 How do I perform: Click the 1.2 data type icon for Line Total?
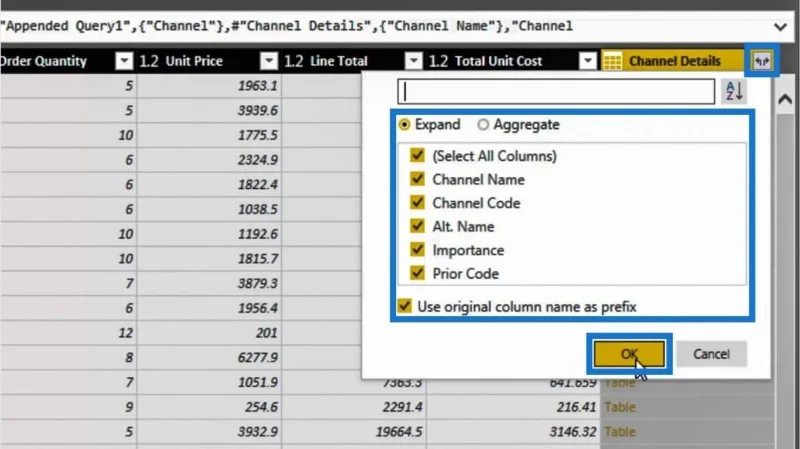[x=294, y=61]
